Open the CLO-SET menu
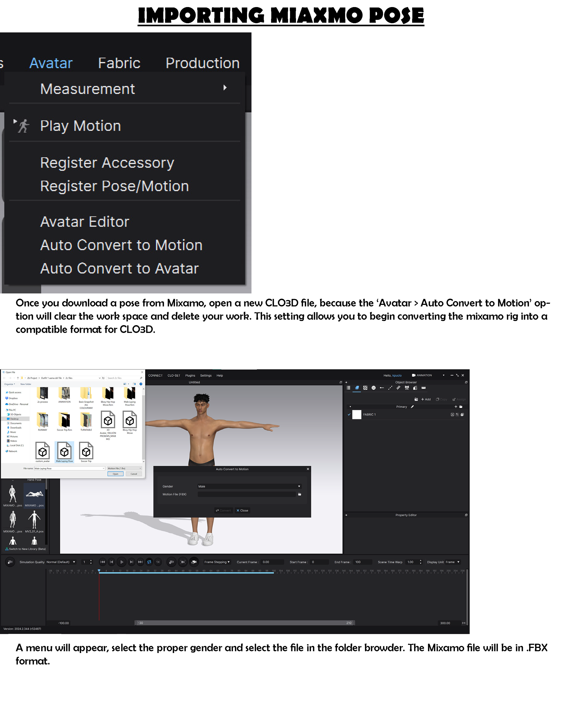 [174, 375]
